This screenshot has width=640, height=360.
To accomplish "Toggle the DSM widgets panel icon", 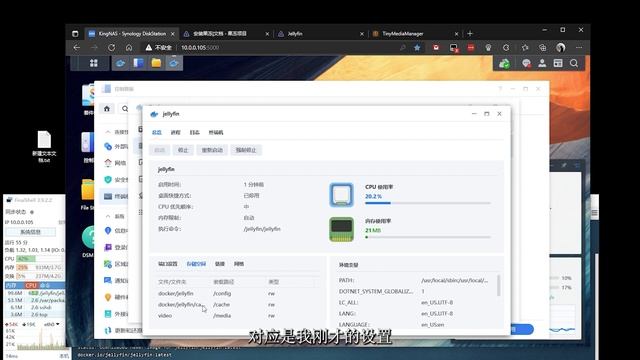I will click(x=558, y=63).
